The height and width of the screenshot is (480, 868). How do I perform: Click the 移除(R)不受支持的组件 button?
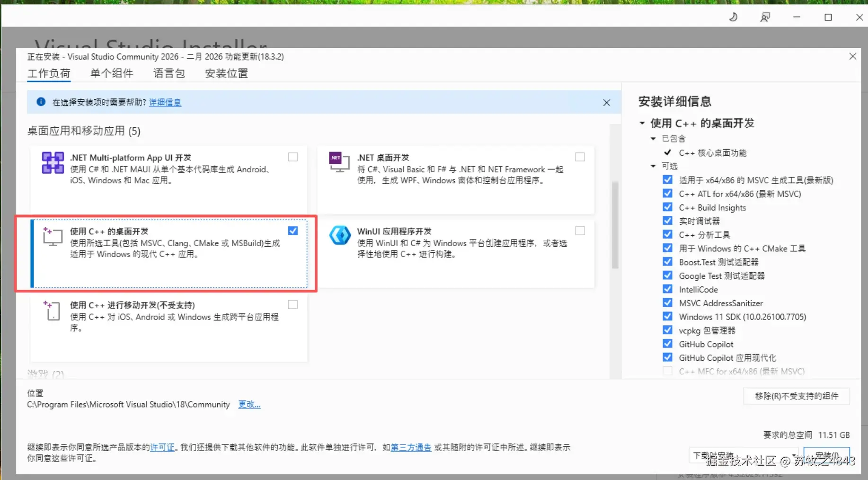click(797, 396)
